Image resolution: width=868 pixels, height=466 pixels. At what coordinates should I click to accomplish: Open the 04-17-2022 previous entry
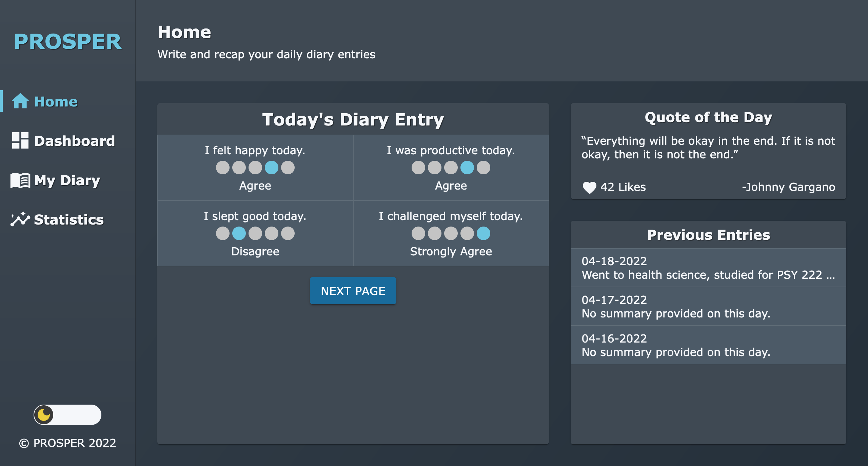708,307
